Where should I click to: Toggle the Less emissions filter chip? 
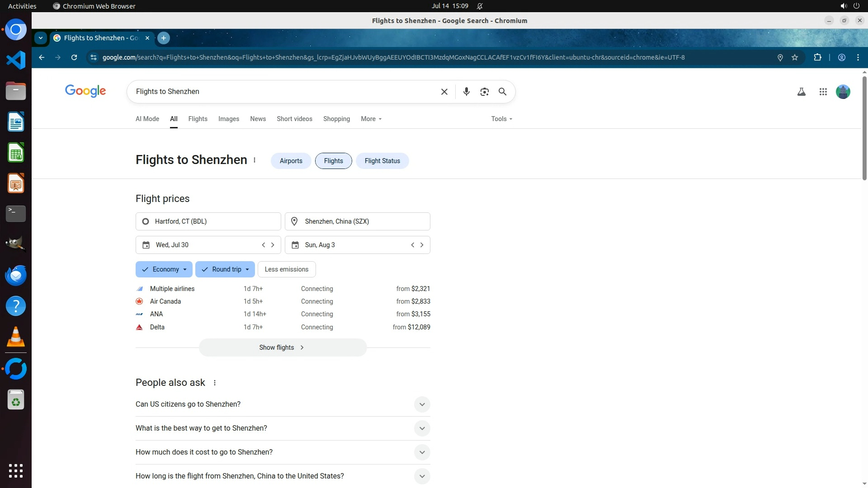tap(286, 269)
